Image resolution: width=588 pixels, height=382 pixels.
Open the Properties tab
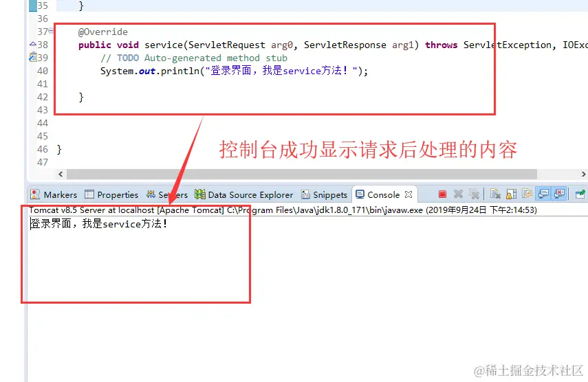click(111, 194)
